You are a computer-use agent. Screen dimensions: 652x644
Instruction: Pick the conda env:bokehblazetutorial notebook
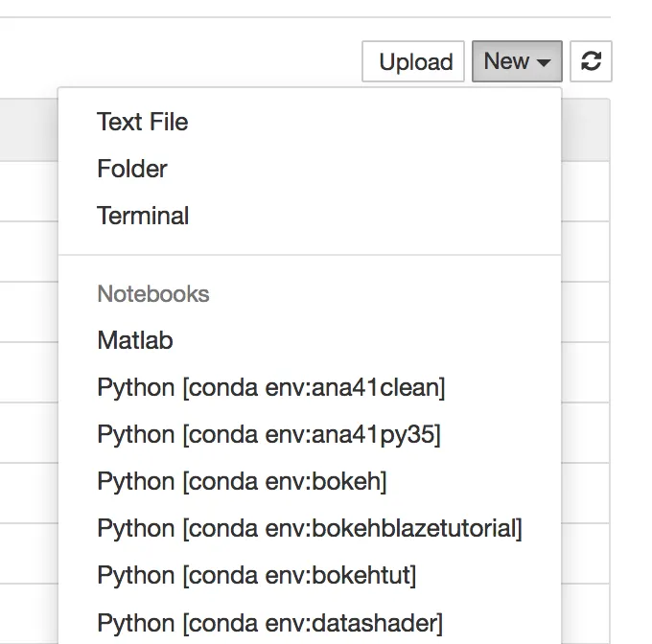click(309, 528)
